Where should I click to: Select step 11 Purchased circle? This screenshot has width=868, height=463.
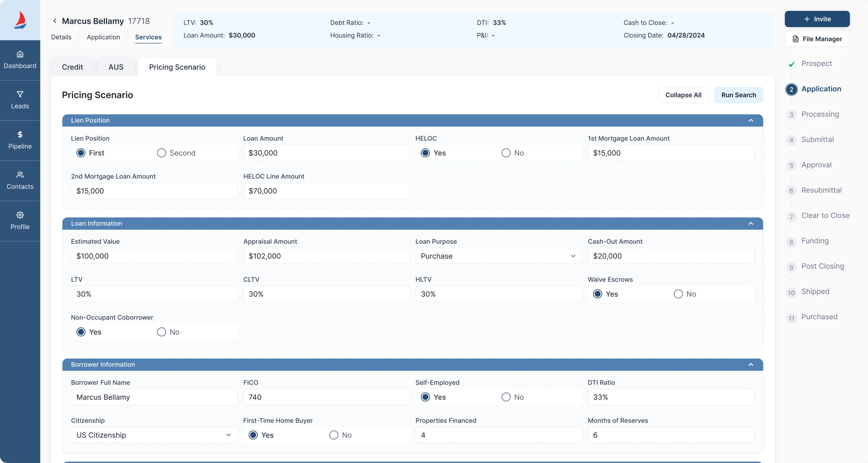[791, 318]
